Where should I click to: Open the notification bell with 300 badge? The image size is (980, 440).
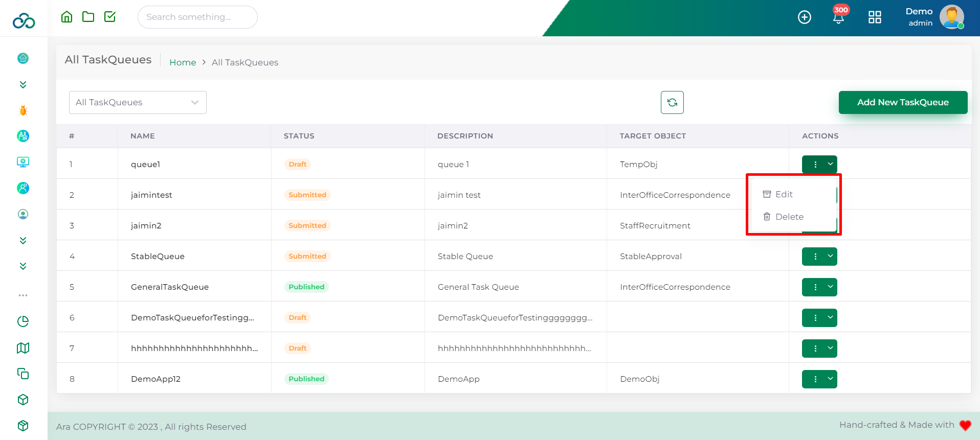pos(838,17)
